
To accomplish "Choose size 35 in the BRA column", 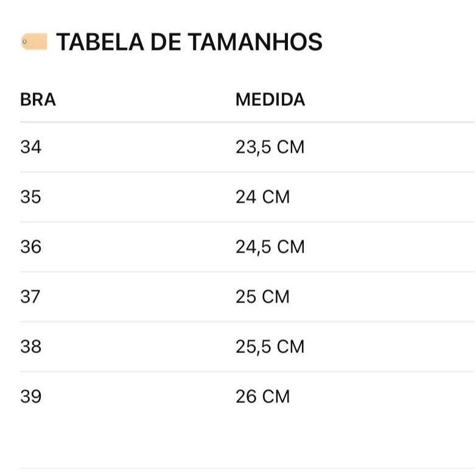I will click(30, 197).
